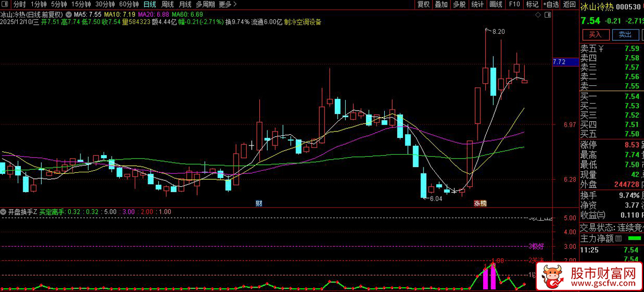The width and height of the screenshot is (644, 292).
Task: Select the 1分钟 period
Action: point(39,4)
